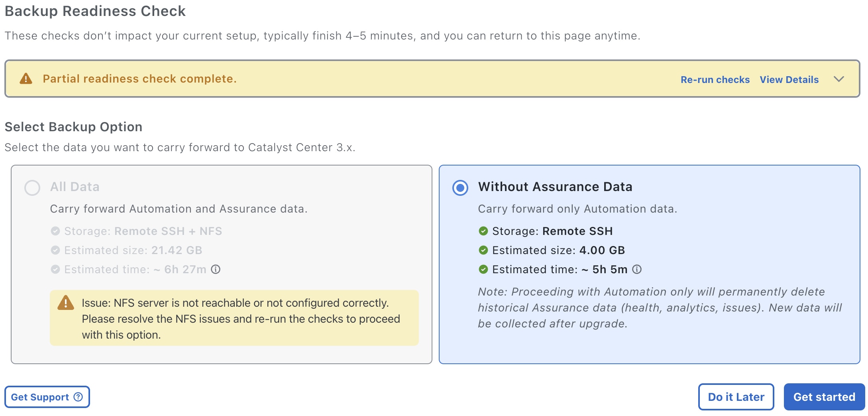868x416 pixels.
Task: Click the NFS issue warning triangle icon
Action: (x=66, y=303)
